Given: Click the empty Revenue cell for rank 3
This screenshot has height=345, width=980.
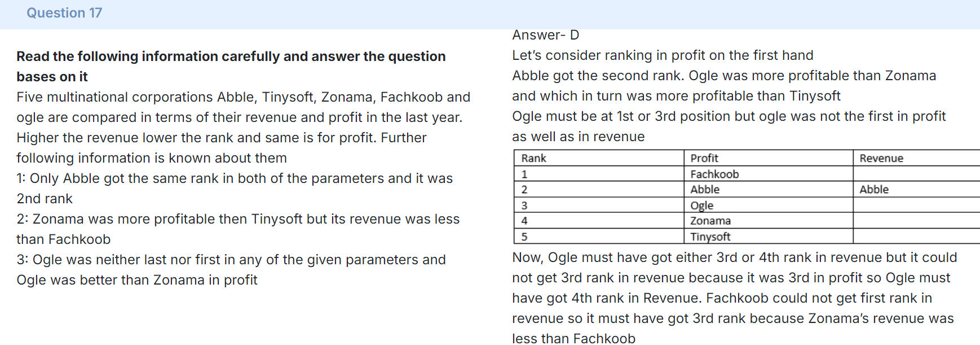Looking at the screenshot, I should [x=917, y=206].
